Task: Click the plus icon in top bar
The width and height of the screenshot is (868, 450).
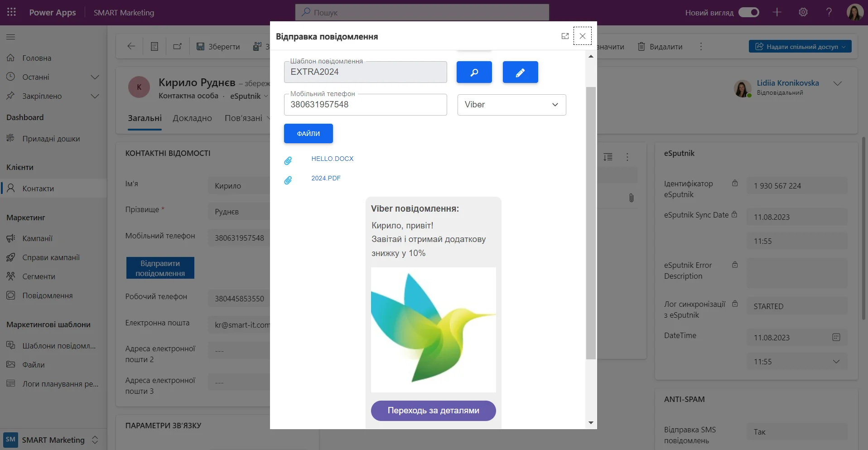Action: (777, 12)
